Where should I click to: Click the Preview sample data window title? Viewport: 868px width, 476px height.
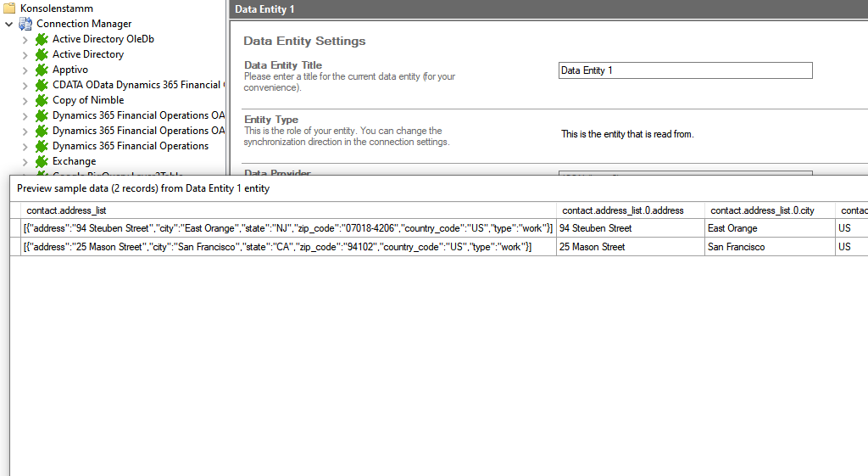pyautogui.click(x=143, y=188)
